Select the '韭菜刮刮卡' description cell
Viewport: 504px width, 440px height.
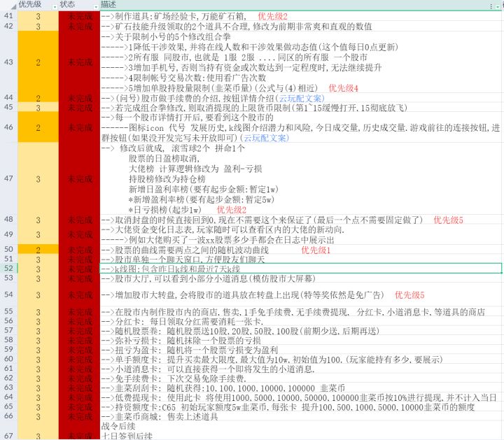(302, 388)
